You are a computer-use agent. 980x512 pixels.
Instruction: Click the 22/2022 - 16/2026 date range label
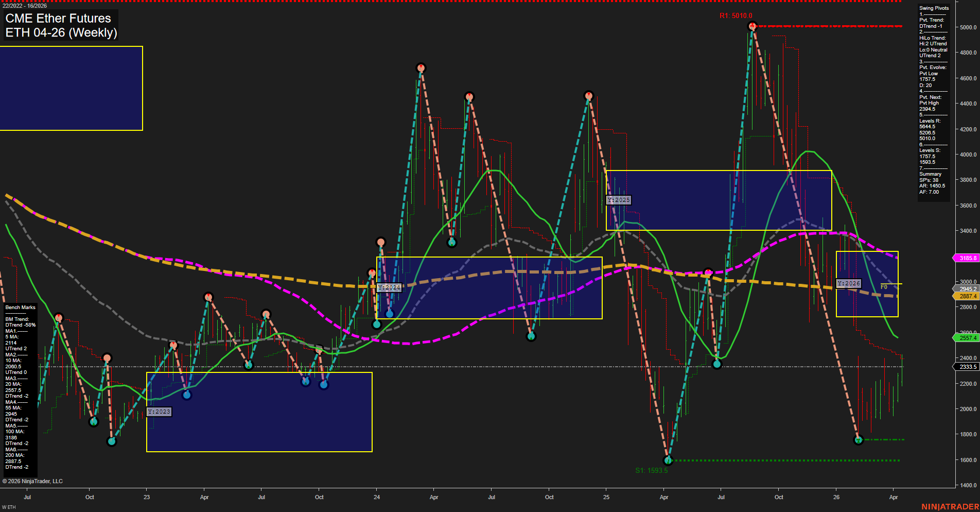(x=25, y=7)
